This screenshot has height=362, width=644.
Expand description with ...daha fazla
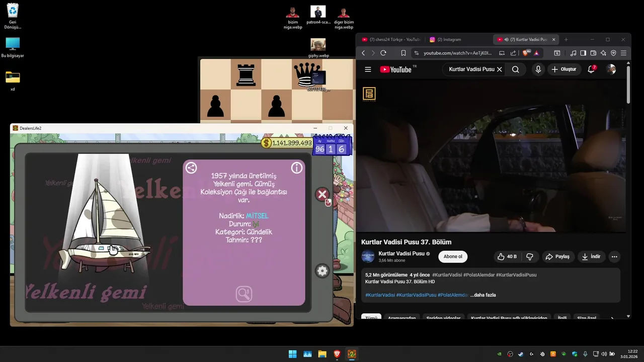(483, 295)
